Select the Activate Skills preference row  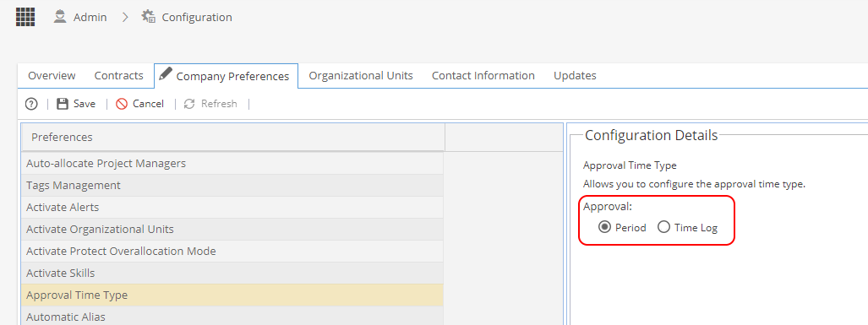click(232, 273)
